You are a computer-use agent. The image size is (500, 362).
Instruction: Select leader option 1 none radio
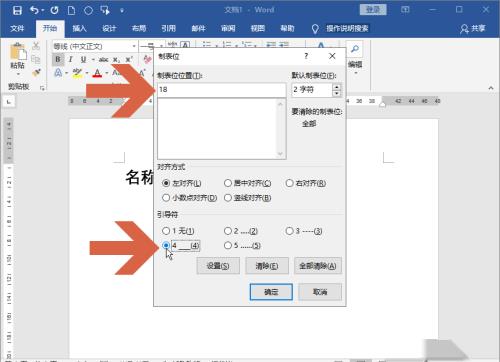click(x=166, y=231)
